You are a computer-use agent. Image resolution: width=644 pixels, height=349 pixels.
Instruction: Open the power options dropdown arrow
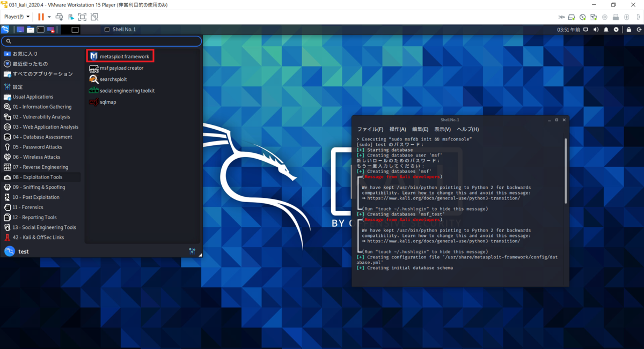click(x=49, y=17)
